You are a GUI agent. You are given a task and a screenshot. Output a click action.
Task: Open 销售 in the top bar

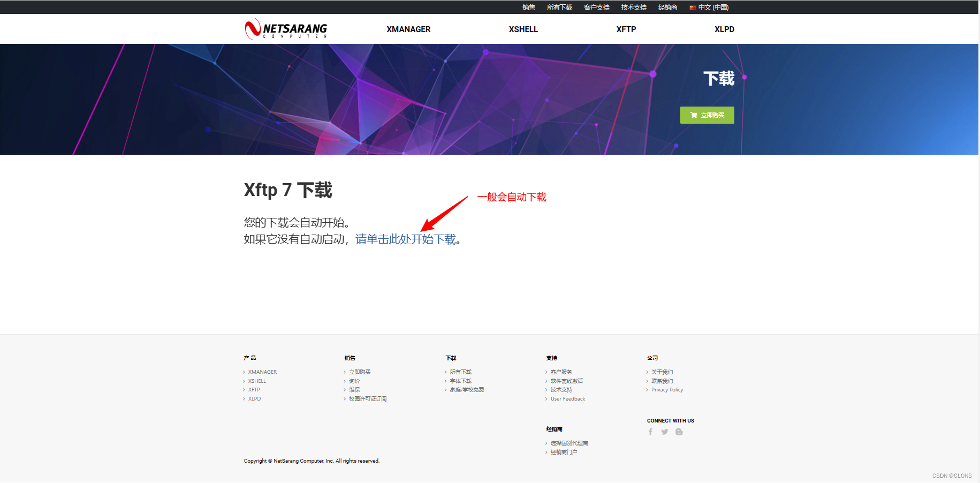point(529,7)
